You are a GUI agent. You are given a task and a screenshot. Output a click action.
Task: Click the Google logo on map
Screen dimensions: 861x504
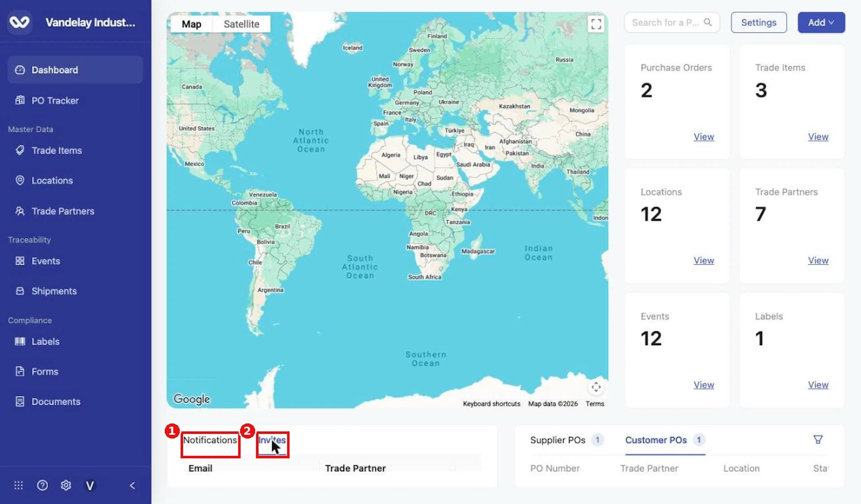192,399
